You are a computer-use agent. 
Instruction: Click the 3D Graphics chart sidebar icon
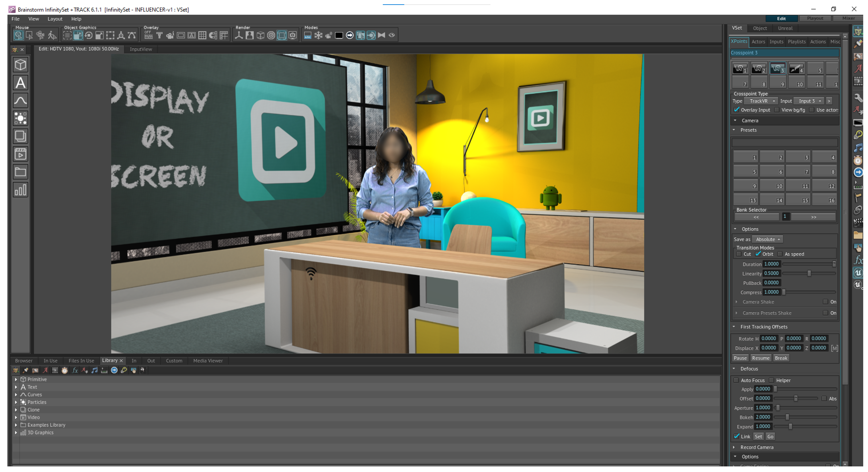20,190
